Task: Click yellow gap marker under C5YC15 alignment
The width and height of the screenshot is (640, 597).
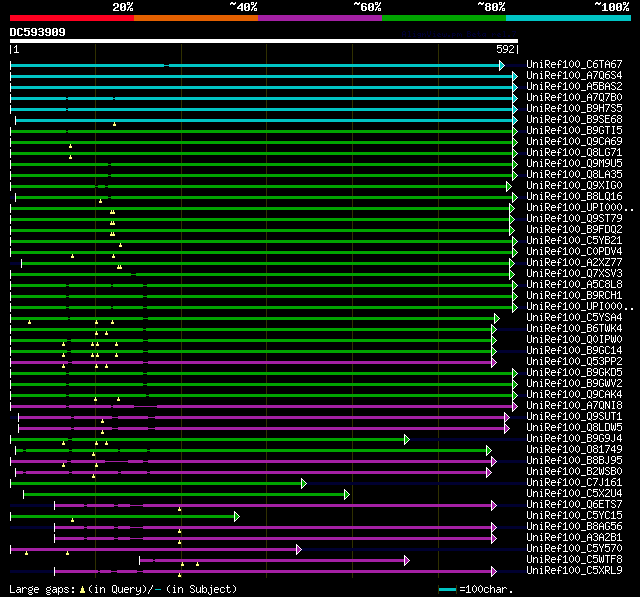Action: tap(73, 520)
